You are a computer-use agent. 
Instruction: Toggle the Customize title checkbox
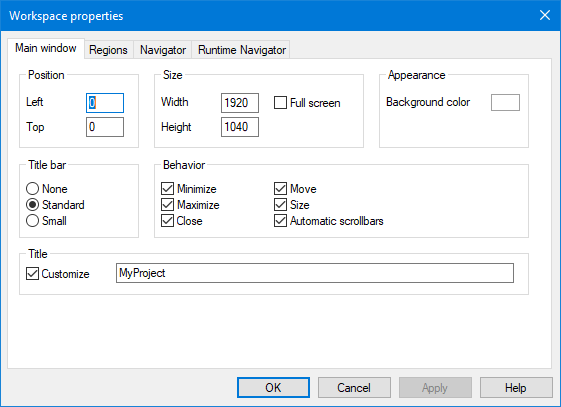point(33,274)
